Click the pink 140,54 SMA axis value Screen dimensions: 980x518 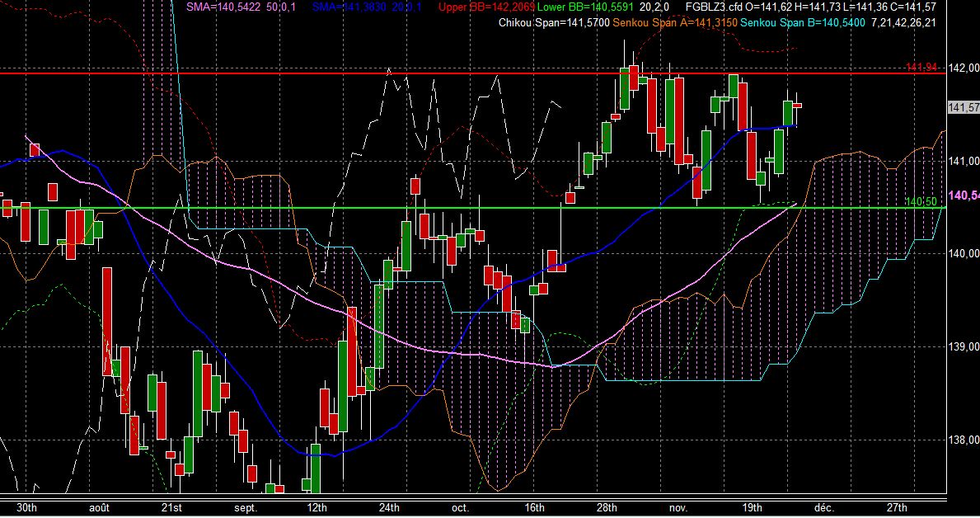[964, 195]
